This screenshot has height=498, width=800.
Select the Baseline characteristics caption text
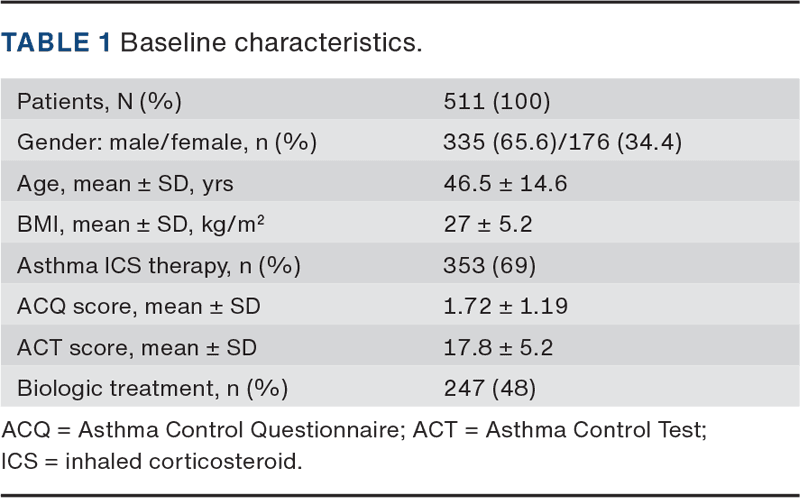(271, 42)
